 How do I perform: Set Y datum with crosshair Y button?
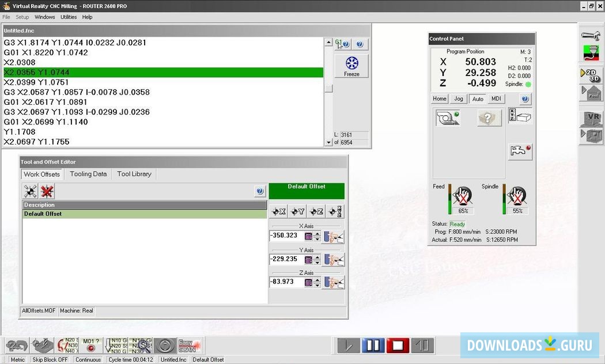click(x=297, y=211)
